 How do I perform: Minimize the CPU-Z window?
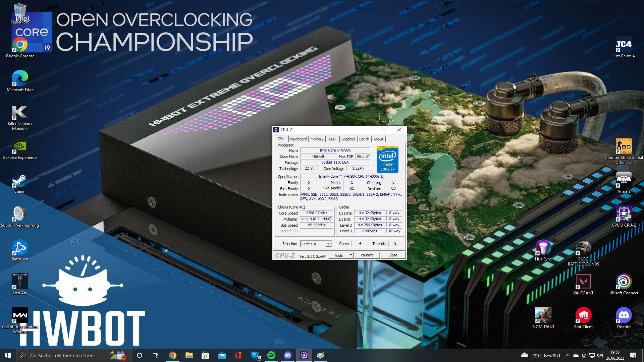368,130
